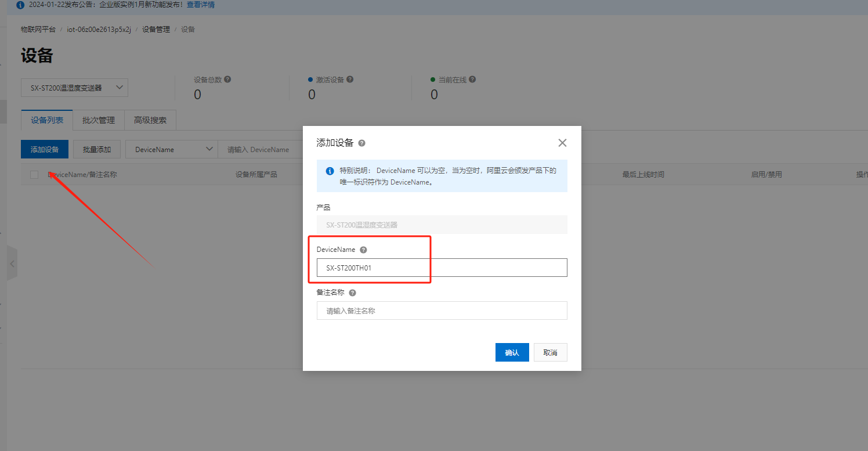
Task: Click help icon next to 添加设备 title
Action: click(362, 143)
